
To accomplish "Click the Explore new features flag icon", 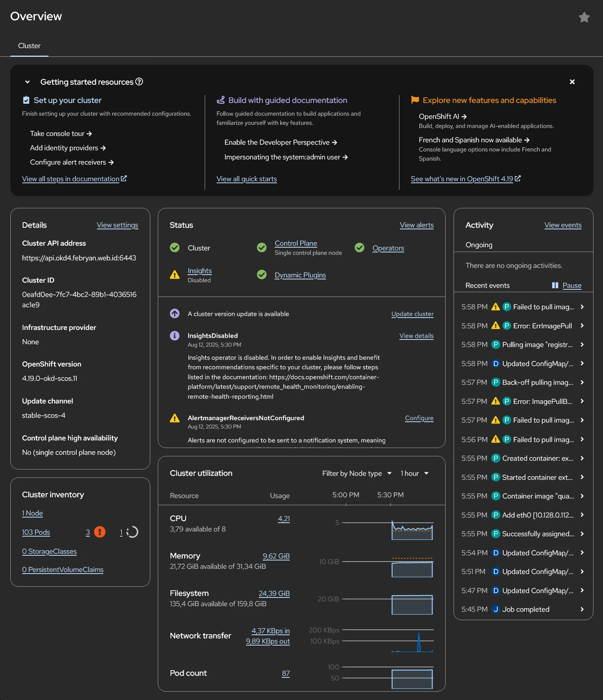I will (x=415, y=100).
